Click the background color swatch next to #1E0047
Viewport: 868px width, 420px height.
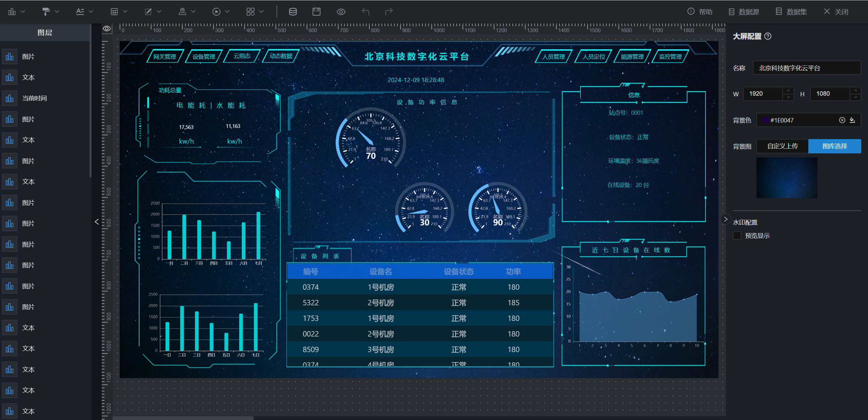[765, 120]
